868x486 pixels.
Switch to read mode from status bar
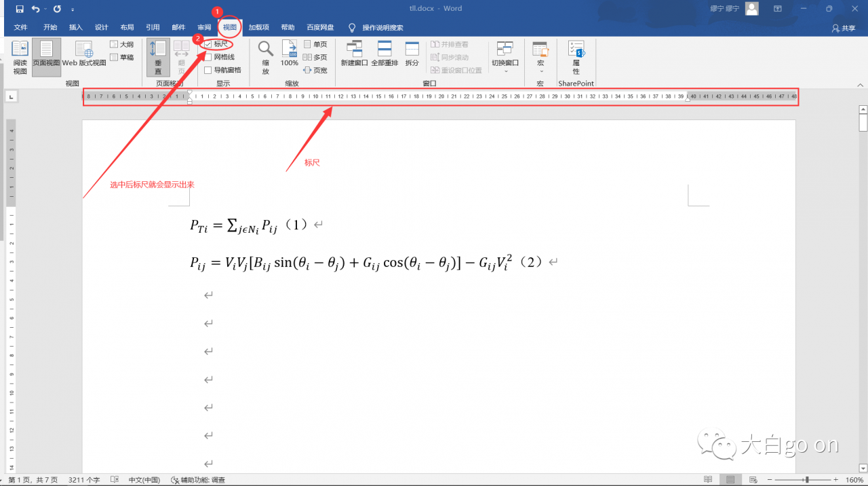pyautogui.click(x=708, y=480)
